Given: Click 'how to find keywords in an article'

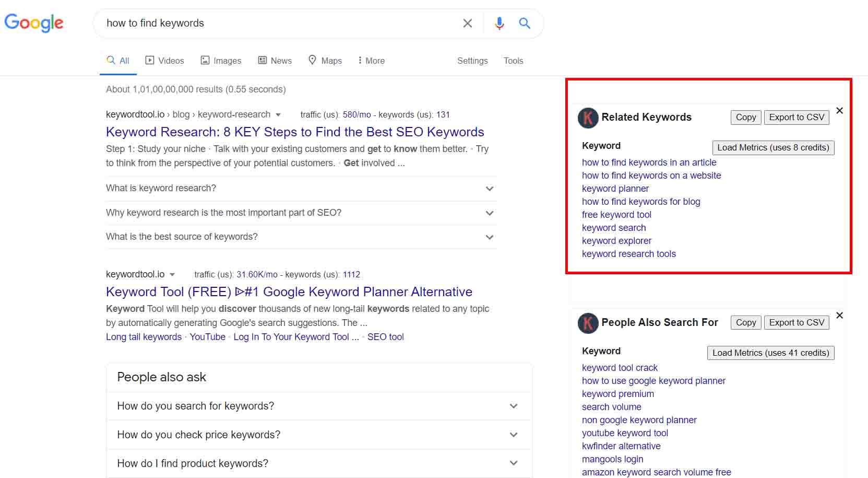Looking at the screenshot, I should pyautogui.click(x=649, y=162).
